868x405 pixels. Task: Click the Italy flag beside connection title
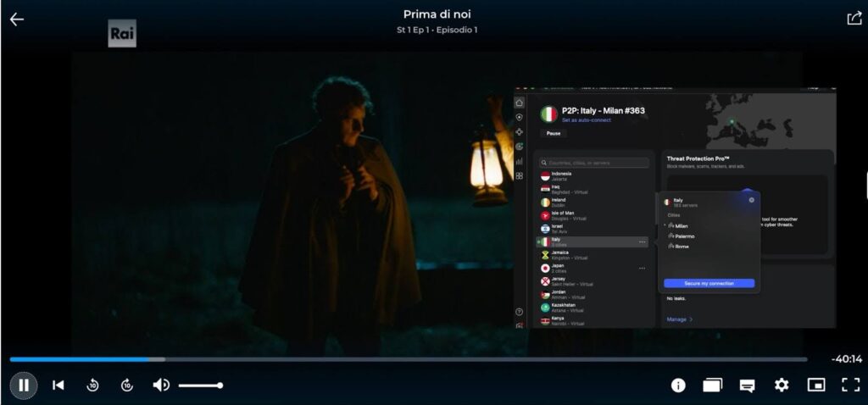tap(548, 114)
